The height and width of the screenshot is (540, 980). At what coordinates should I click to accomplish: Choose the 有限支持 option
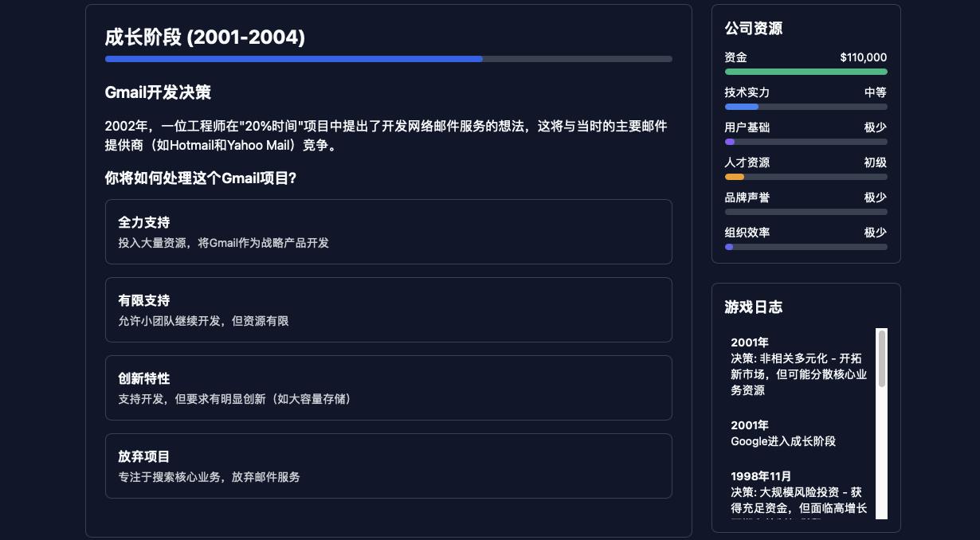[388, 310]
